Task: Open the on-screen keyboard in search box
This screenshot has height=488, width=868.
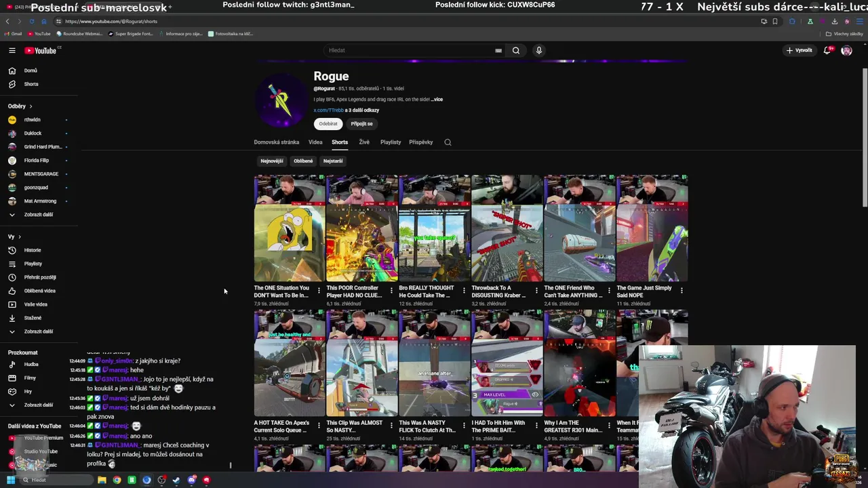Action: [498, 50]
